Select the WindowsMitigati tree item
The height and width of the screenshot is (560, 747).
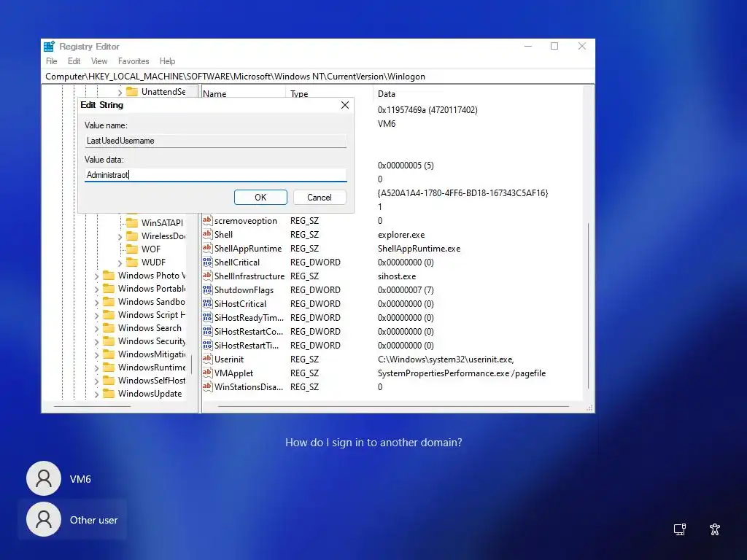152,354
